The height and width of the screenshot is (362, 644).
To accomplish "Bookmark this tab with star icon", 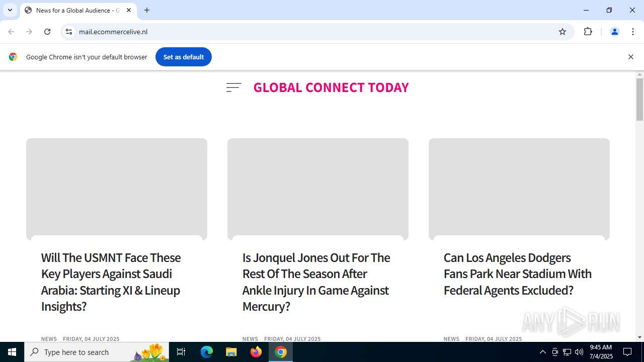I will tap(562, 32).
